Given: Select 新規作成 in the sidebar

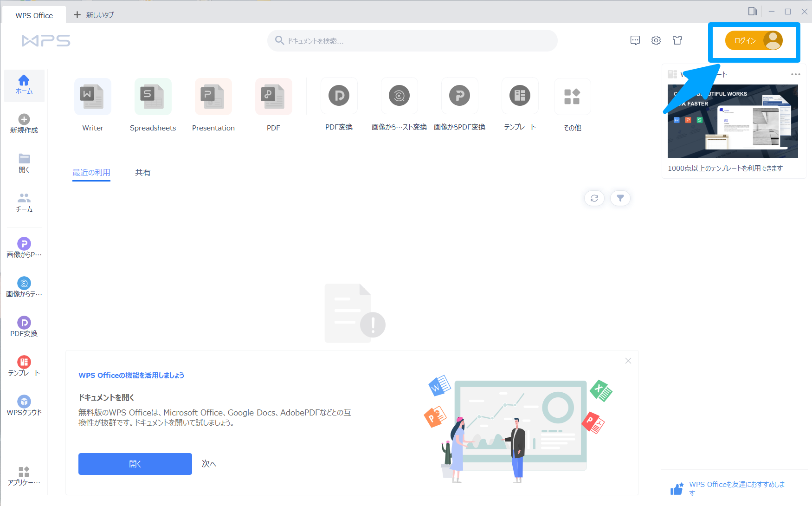Looking at the screenshot, I should [24, 123].
